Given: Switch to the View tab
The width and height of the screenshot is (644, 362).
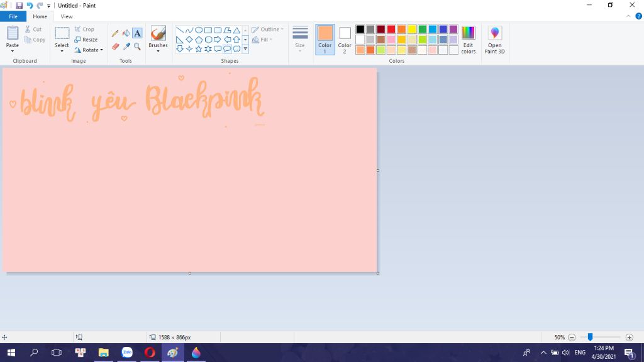Looking at the screenshot, I should coord(67,16).
